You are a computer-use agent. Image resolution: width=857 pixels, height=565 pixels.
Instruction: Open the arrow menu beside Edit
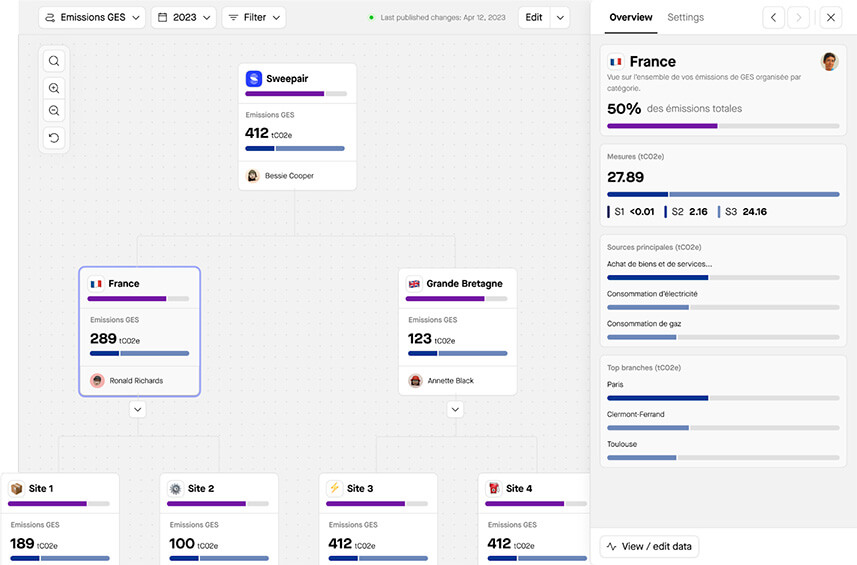pos(560,17)
